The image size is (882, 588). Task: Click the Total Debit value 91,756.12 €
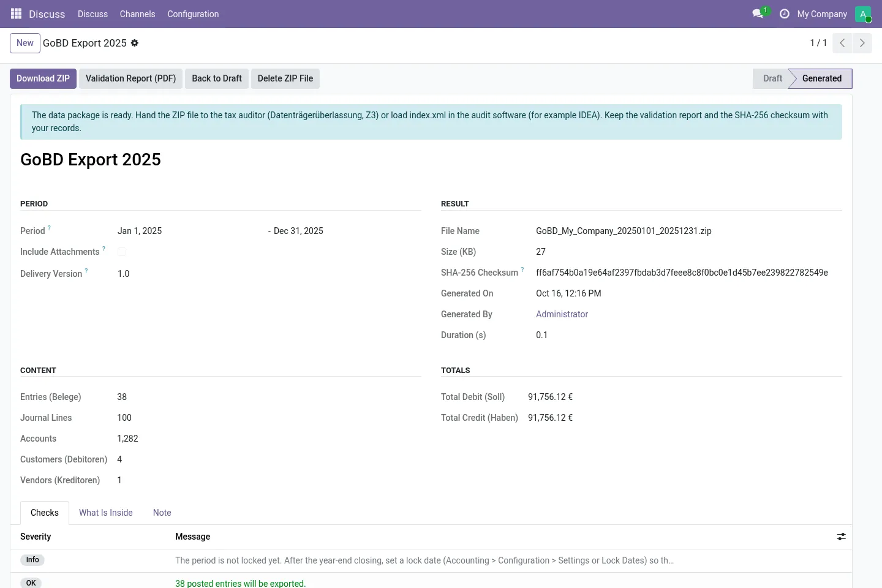click(550, 397)
